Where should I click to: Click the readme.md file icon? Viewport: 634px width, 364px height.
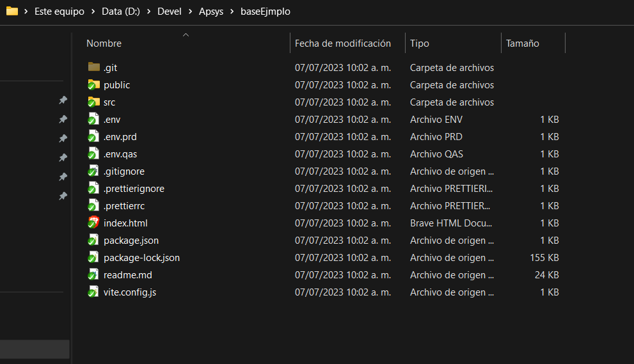(94, 274)
